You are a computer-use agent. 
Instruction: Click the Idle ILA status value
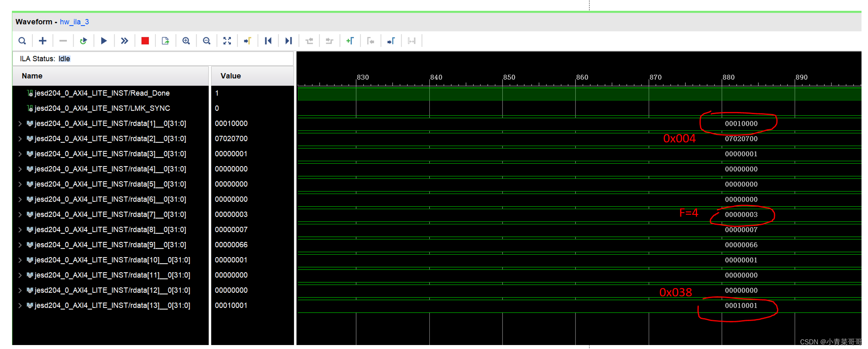(64, 59)
